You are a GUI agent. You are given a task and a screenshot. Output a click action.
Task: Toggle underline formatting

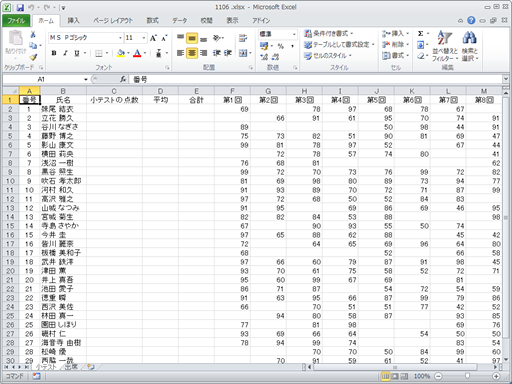77,53
